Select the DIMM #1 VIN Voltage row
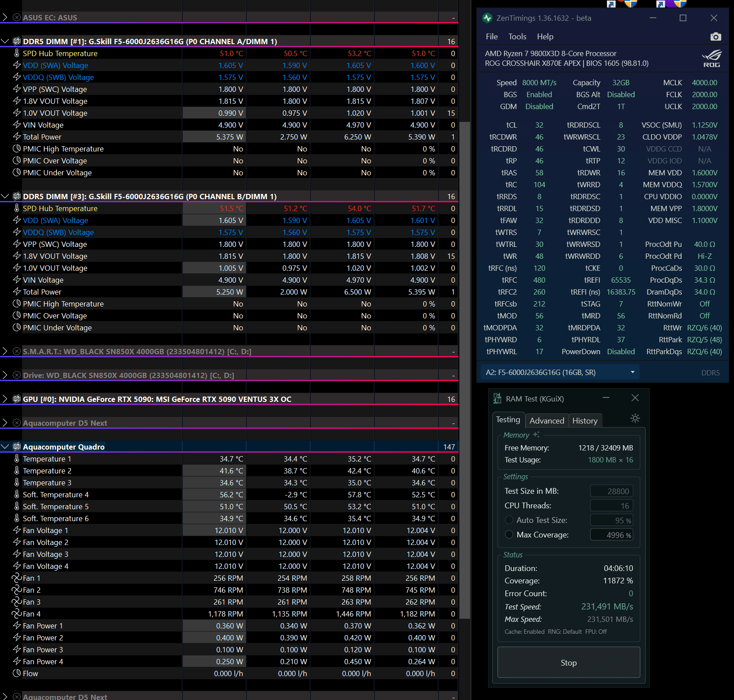 229,125
